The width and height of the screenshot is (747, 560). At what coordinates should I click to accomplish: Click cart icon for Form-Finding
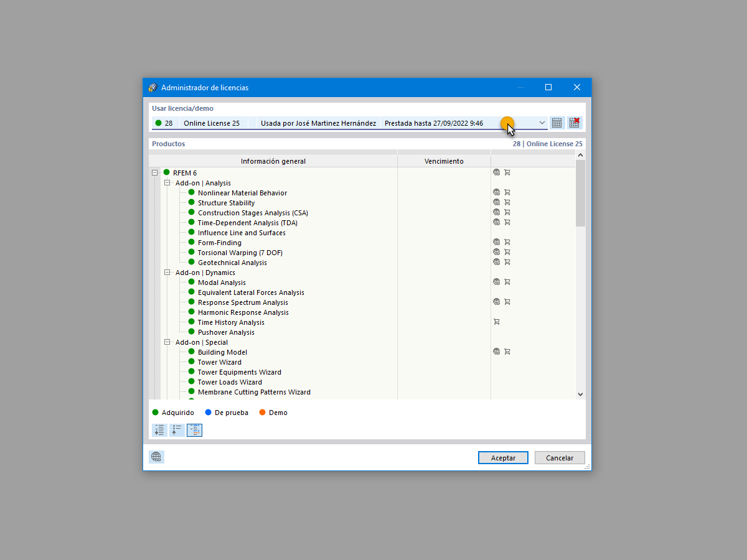507,242
